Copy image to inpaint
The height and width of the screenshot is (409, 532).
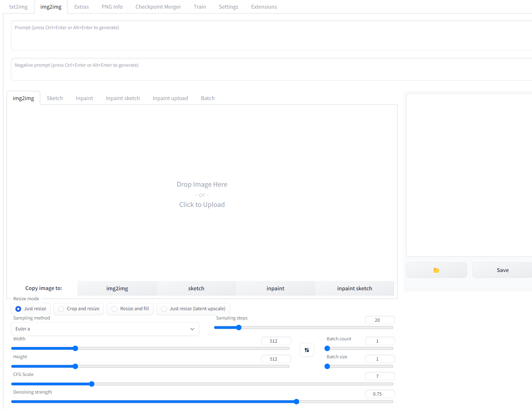click(x=275, y=288)
